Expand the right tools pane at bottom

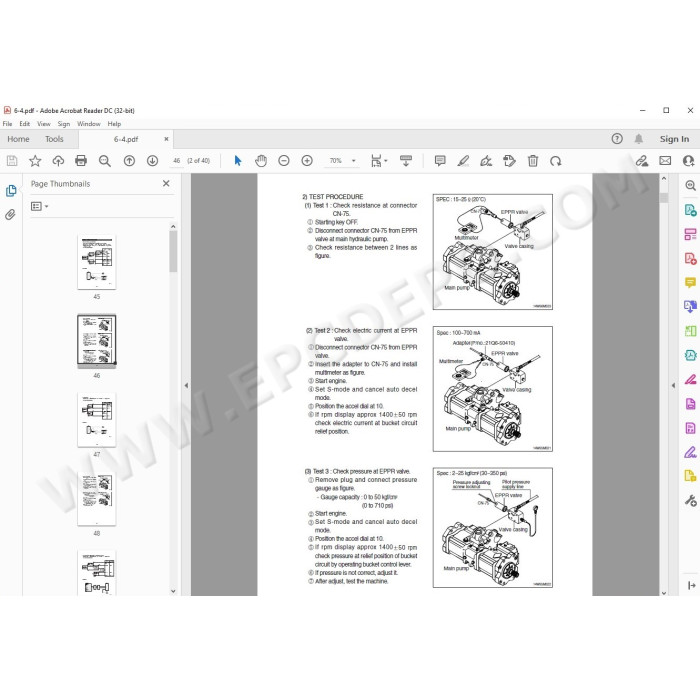click(692, 585)
